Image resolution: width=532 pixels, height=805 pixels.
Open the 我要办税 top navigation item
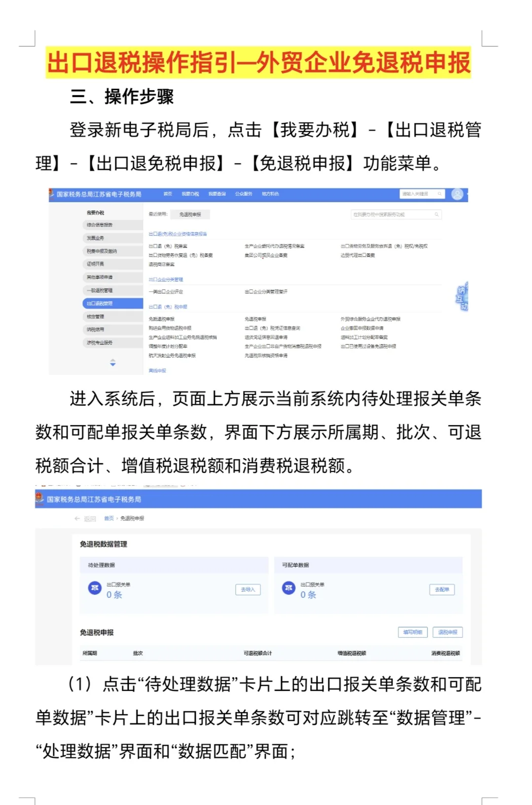[x=190, y=194]
